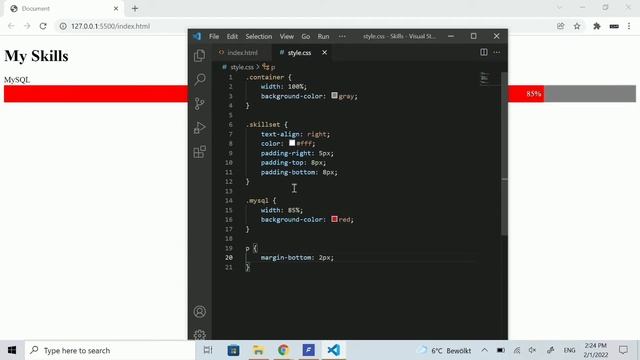Open the Edit menu
Viewport: 640px width, 360px height.
[232, 36]
